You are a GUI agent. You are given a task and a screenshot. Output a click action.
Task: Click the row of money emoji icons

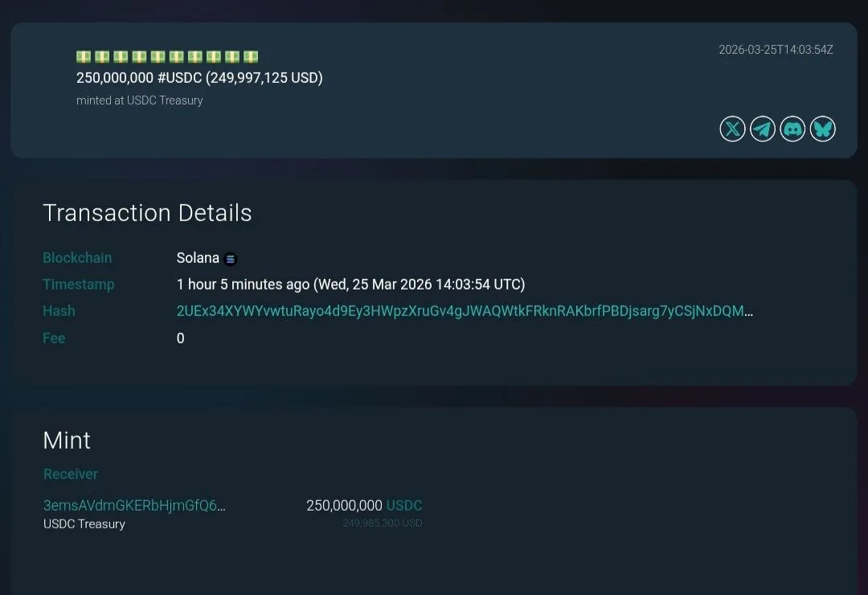167,56
